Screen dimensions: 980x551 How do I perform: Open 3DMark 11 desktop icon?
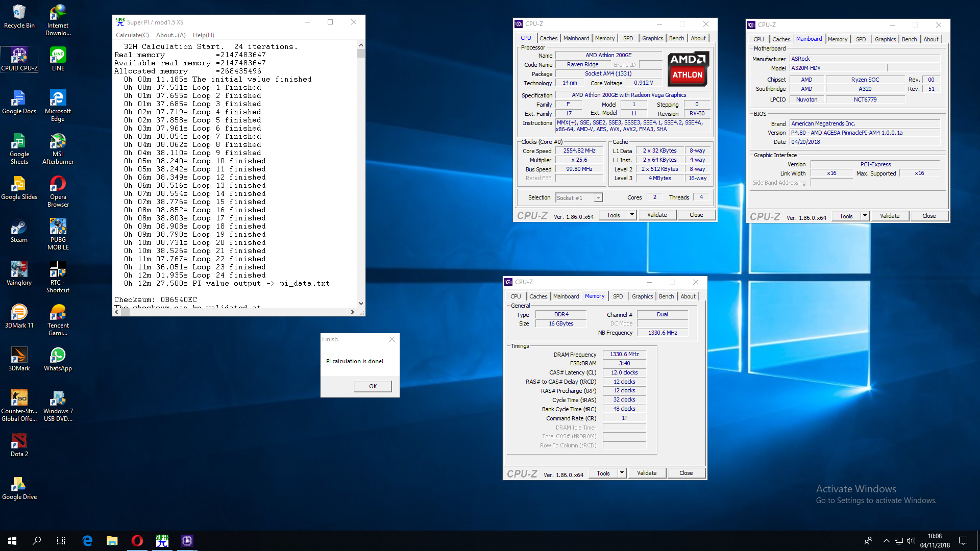point(19,316)
